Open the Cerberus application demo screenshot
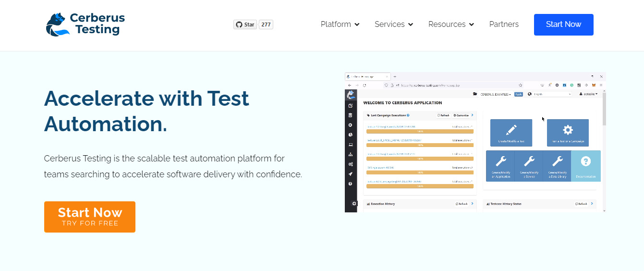The image size is (644, 271). [x=475, y=142]
